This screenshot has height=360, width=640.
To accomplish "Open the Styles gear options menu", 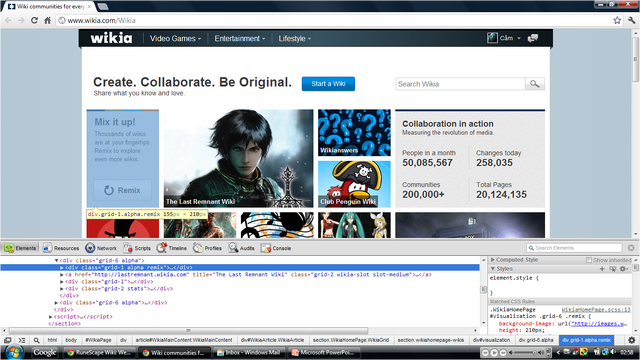I will pyautogui.click(x=623, y=269).
